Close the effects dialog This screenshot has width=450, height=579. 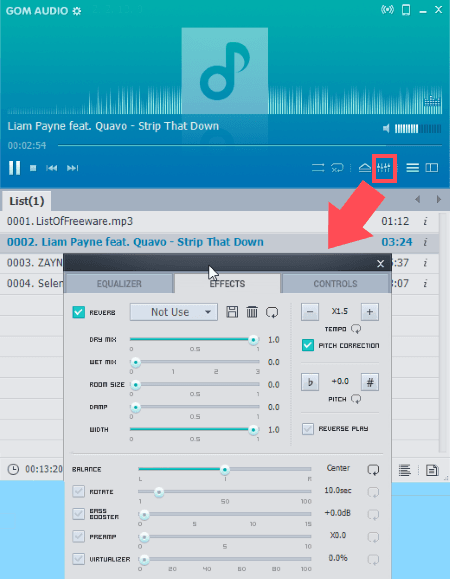click(381, 264)
